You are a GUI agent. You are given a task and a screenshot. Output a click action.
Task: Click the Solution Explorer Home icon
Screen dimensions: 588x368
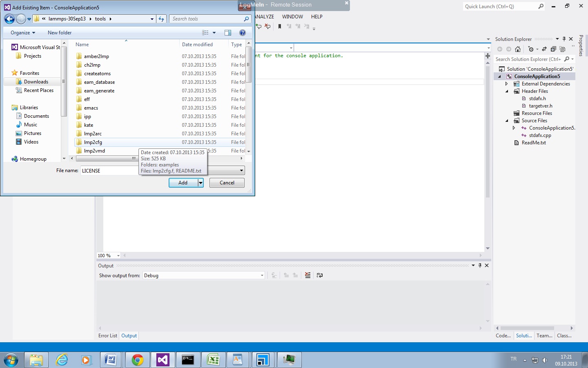pos(518,49)
